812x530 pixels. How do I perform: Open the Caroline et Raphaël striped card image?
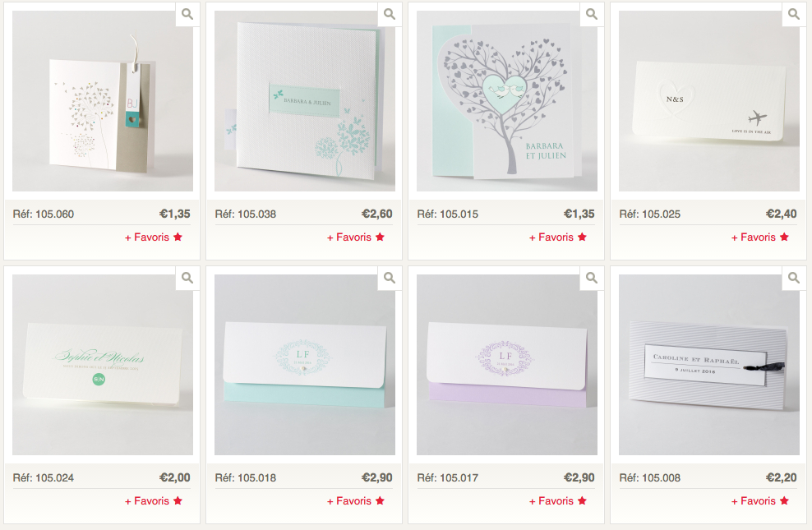click(x=709, y=365)
